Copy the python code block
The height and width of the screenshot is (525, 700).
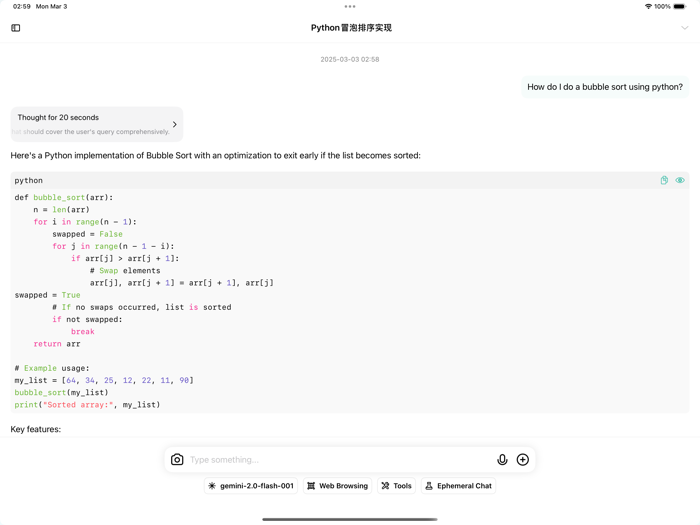pyautogui.click(x=664, y=180)
